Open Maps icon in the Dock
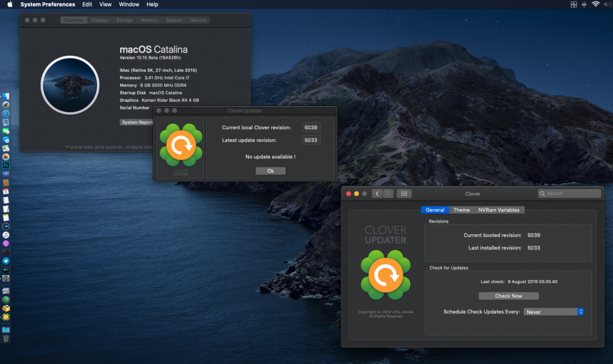613x364 pixels. [x=6, y=148]
